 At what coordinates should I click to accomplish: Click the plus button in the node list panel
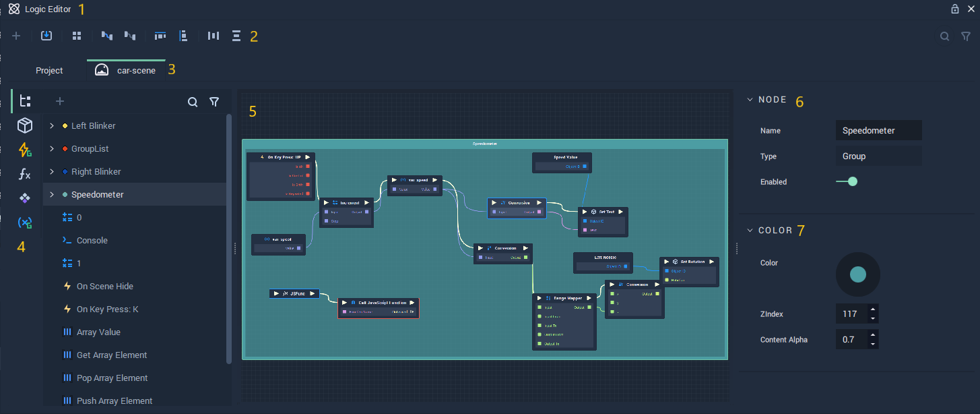coord(60,101)
